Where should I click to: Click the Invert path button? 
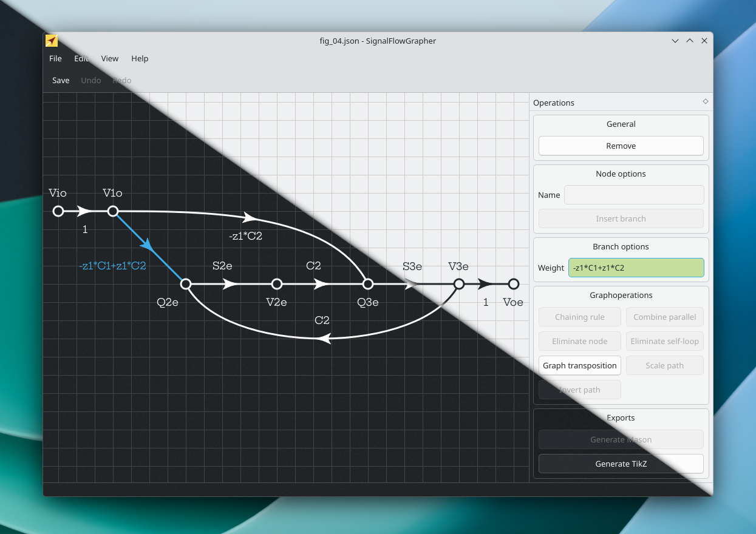pos(580,390)
